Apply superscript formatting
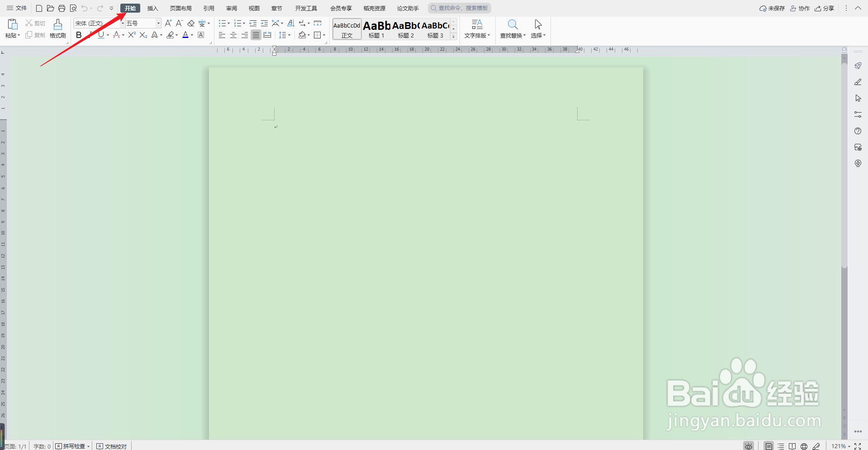The width and height of the screenshot is (868, 450). [x=132, y=35]
